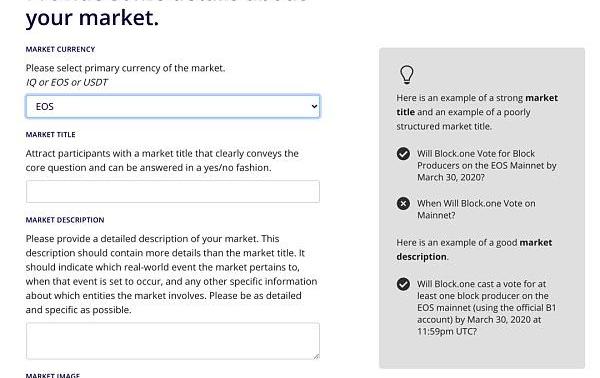Focus the Market Title input field
Image resolution: width=600 pixels, height=378 pixels.
173,192
